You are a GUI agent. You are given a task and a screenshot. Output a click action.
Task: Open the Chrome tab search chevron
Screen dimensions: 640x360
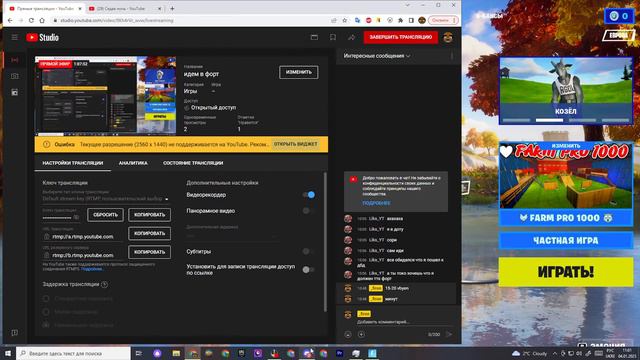(407, 5)
